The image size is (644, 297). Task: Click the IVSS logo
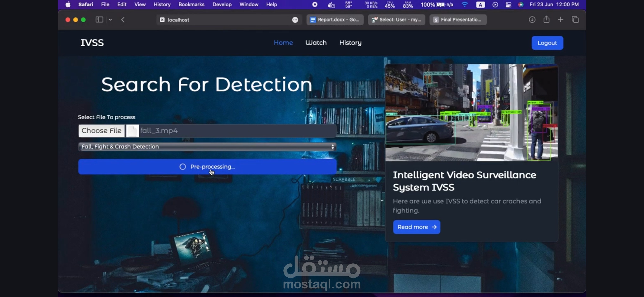[92, 43]
